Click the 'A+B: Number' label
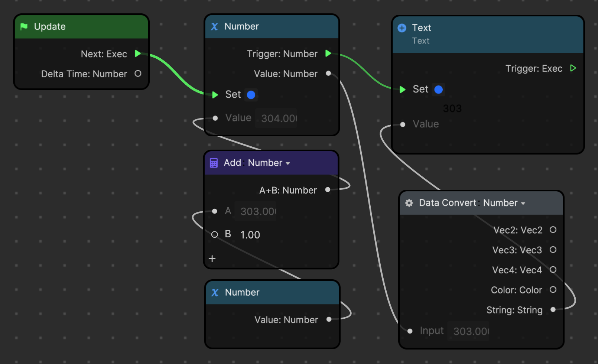The image size is (598, 364). pos(288,190)
